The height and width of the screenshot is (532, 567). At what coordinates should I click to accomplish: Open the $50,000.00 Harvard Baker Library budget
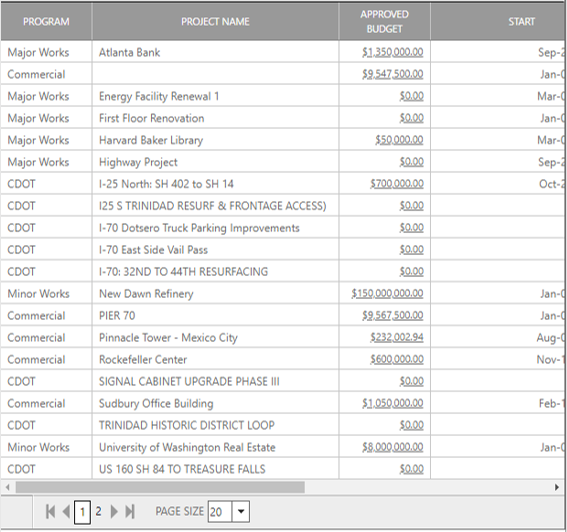point(399,140)
